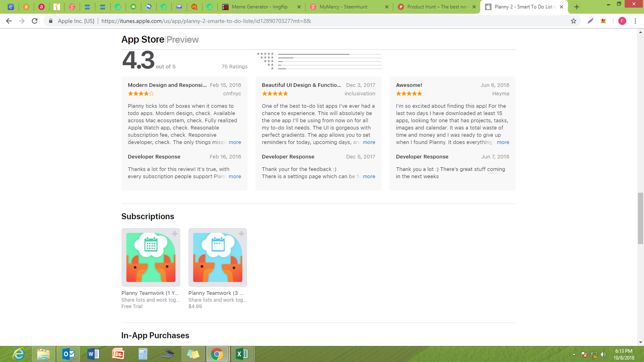644x362 pixels.
Task: Click the five-star rating bar
Action: click(330, 54)
